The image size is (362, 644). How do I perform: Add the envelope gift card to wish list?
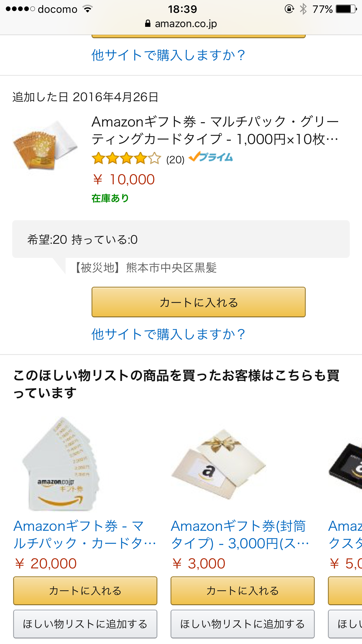coord(242,624)
